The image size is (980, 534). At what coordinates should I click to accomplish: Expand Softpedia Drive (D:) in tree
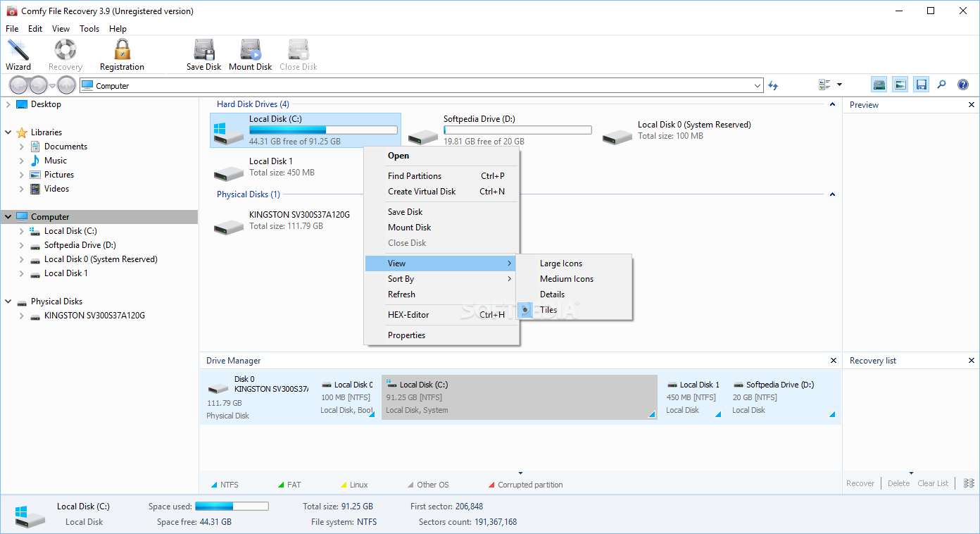pos(22,245)
